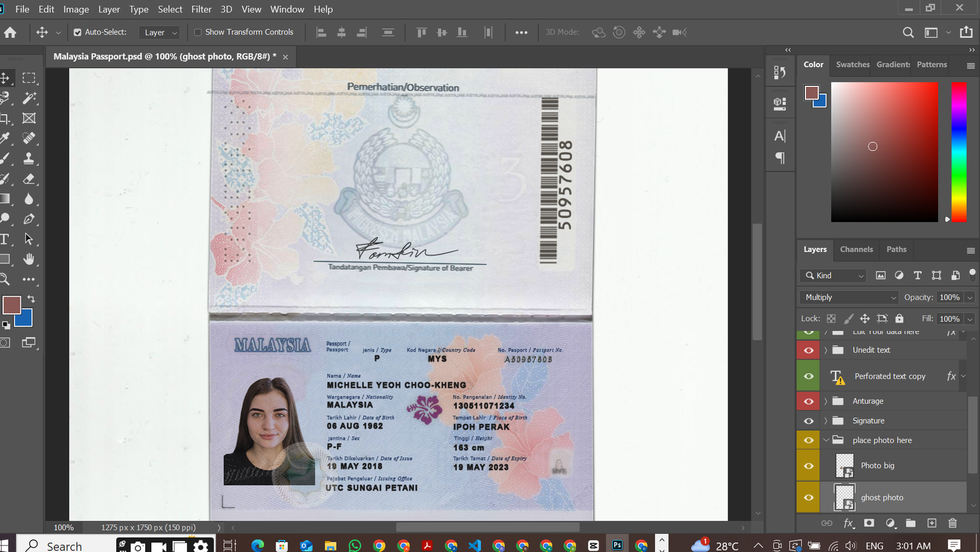Close the Malaysia Passport.psd document tab
The image size is (980, 552).
285,57
